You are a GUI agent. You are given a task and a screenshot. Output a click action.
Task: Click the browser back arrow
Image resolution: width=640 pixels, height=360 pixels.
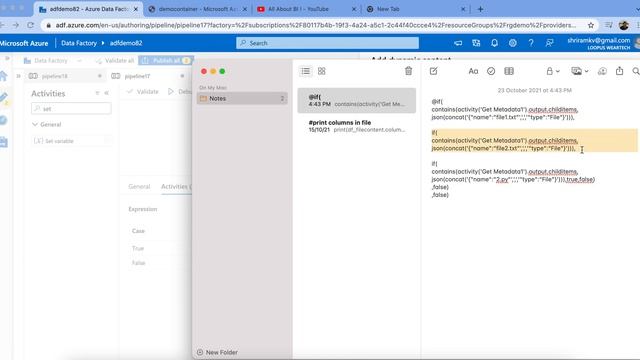click(x=2, y=25)
